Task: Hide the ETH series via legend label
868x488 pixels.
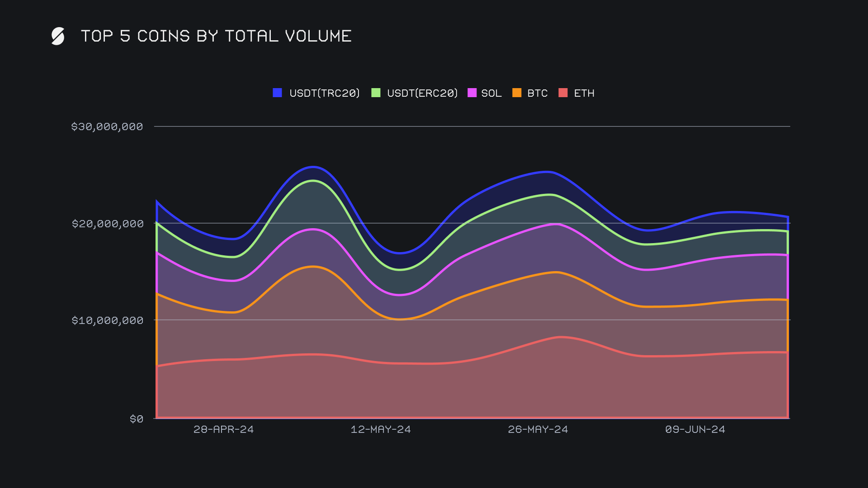Action: tap(584, 93)
